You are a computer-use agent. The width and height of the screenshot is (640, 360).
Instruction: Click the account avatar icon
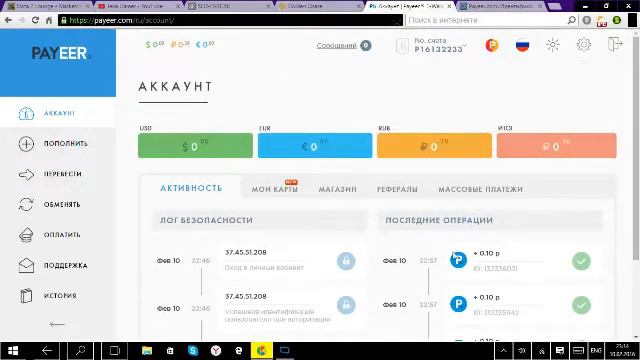click(x=402, y=46)
